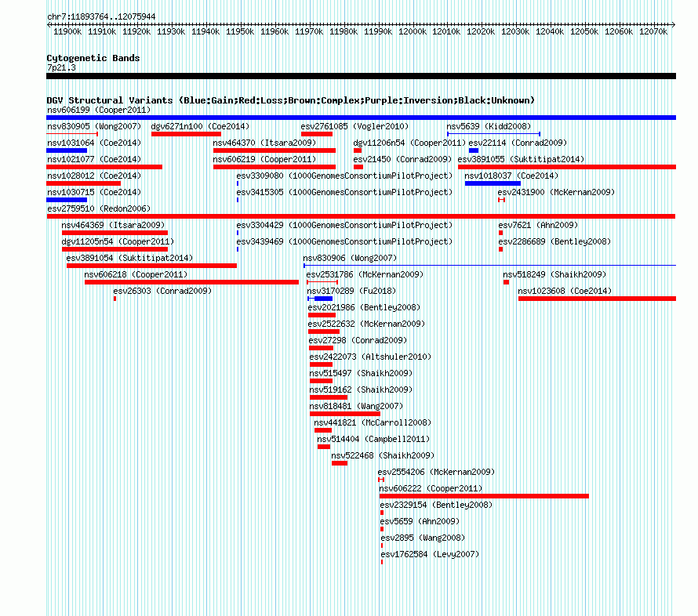Click the Cytogenetic Bands track title
The height and width of the screenshot is (616, 698).
point(93,58)
